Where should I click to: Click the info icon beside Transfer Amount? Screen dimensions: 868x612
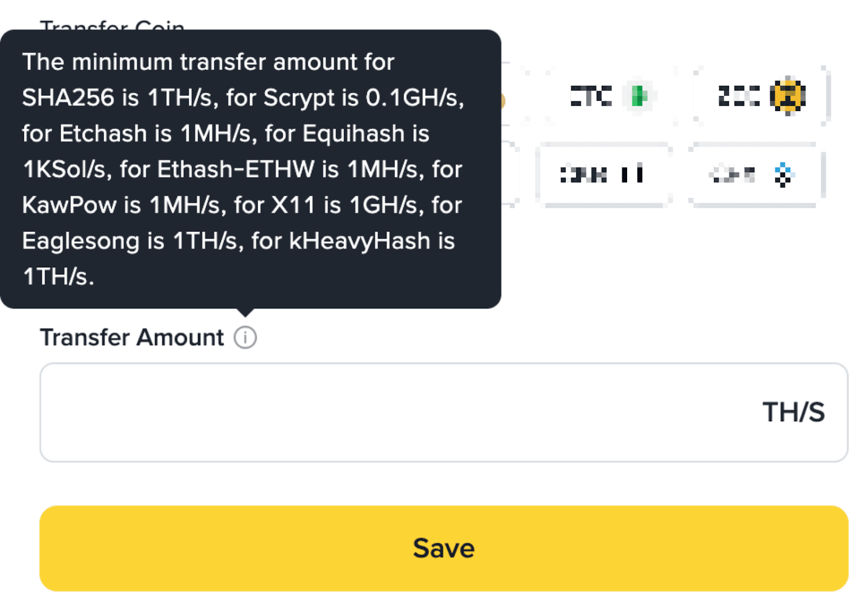[245, 338]
